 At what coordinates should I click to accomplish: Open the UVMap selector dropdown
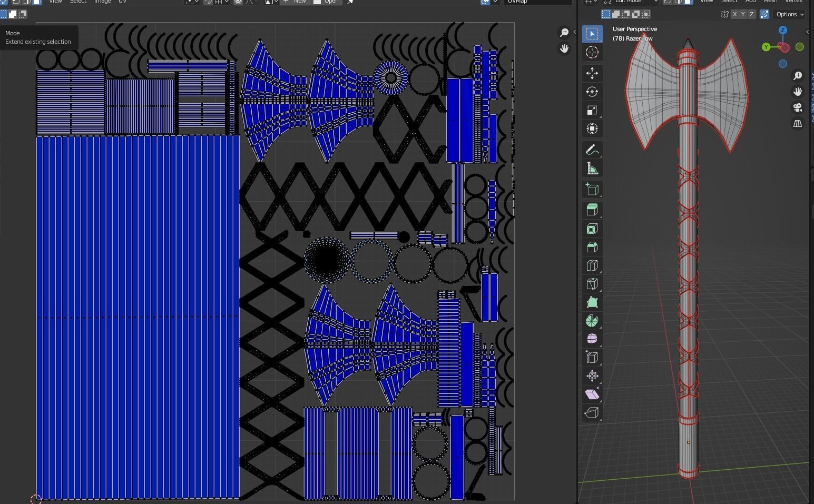(x=538, y=2)
